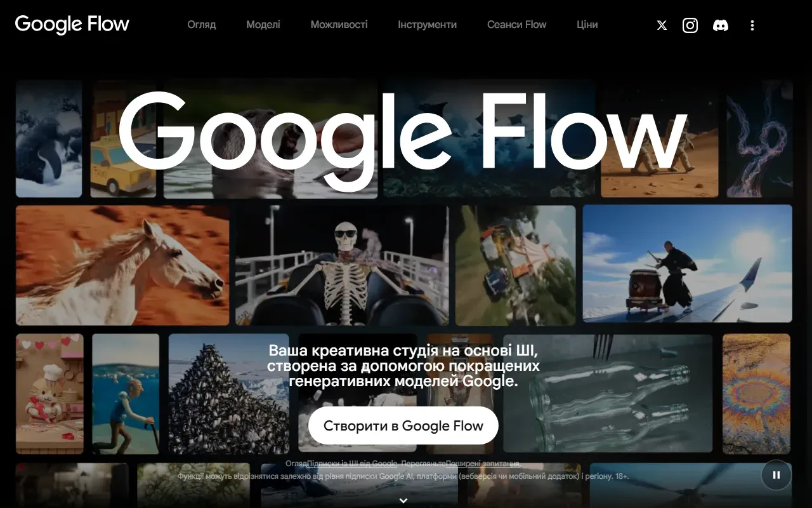Viewport: 812px width, 508px height.
Task: Open the Моделі navigation item
Action: 263,25
